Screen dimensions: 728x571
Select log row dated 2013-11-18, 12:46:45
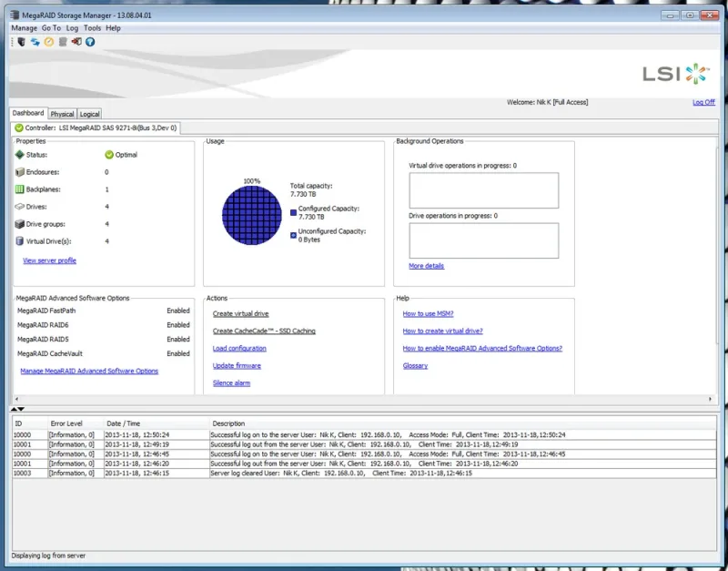[365, 454]
